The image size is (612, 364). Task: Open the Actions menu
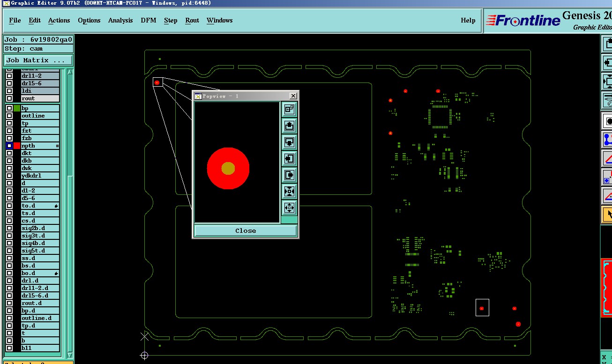[x=59, y=20]
